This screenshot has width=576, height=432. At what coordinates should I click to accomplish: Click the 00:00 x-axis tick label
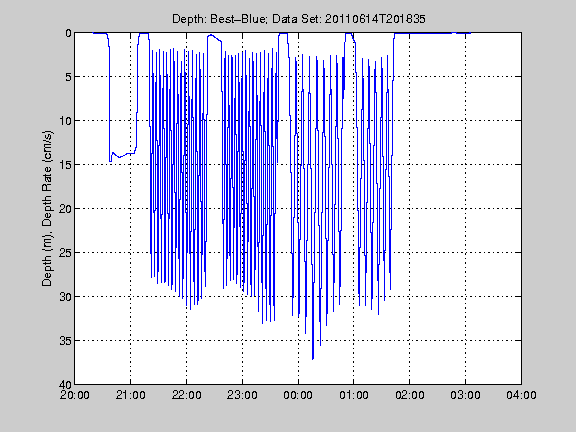[x=298, y=395]
